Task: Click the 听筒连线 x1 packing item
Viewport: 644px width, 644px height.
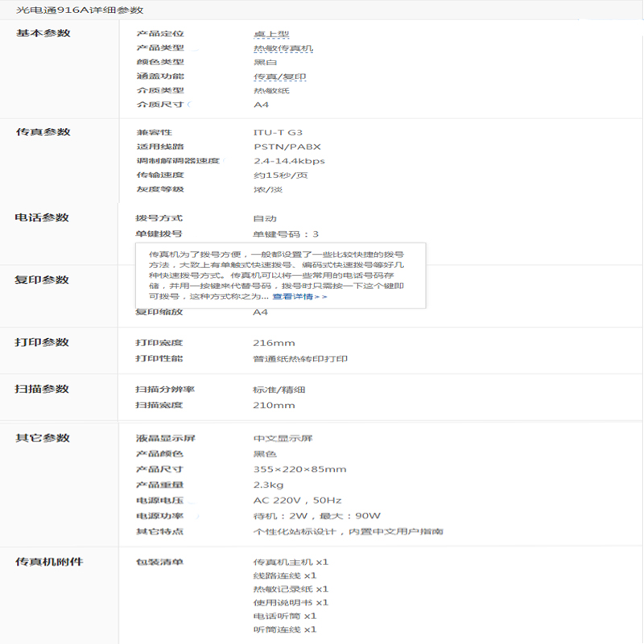Action: tap(285, 630)
